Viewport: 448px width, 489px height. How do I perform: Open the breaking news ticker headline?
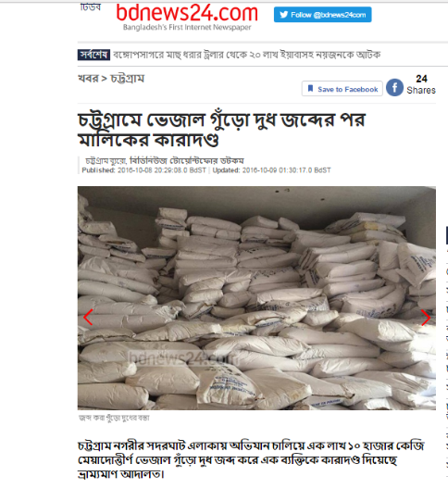click(x=246, y=55)
